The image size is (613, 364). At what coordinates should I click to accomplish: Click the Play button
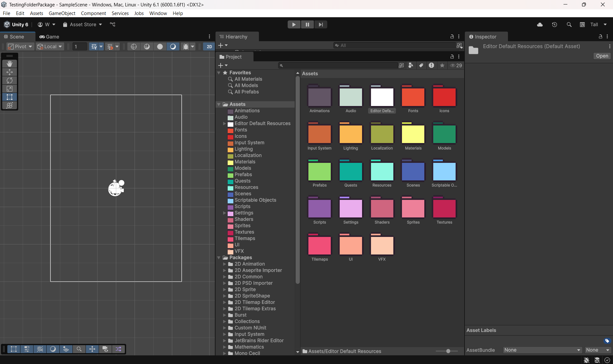[294, 25]
